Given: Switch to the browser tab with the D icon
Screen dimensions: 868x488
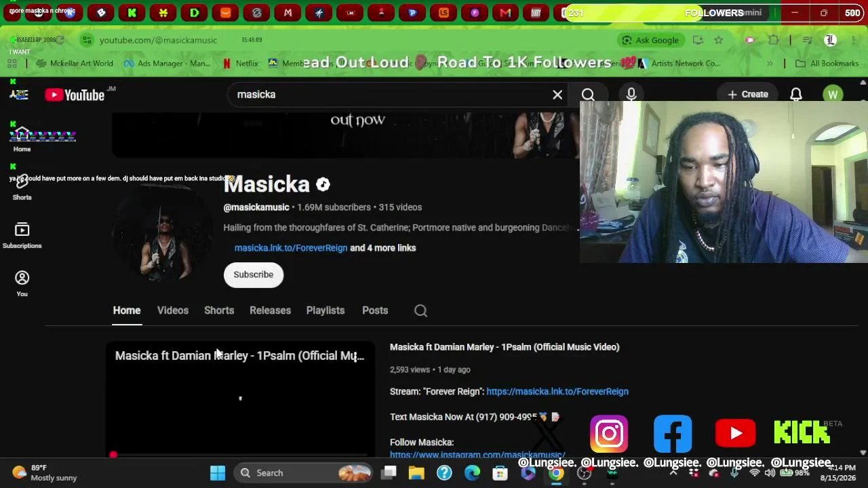Looking at the screenshot, I should (194, 13).
